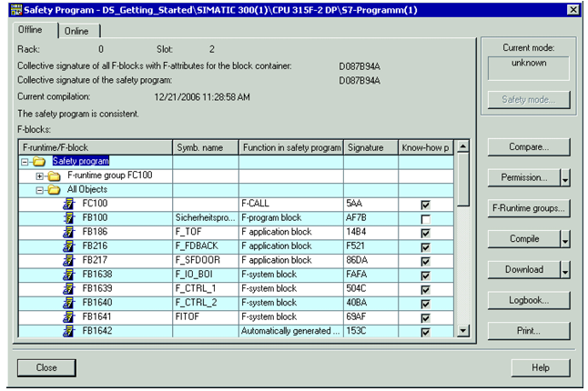Open the Compile button dropdown arrow
The height and width of the screenshot is (391, 588).
(565, 239)
